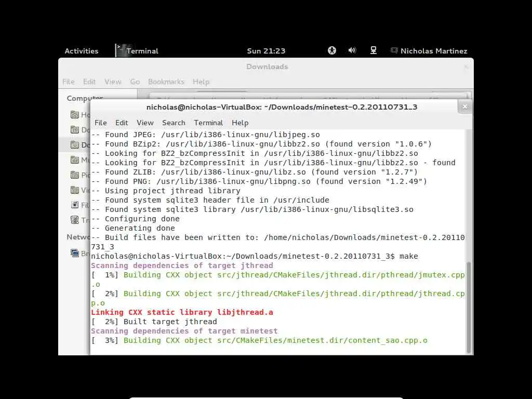This screenshot has width=532, height=399.
Task: Click the Documents folder icon in sidebar
Action: [x=75, y=129]
